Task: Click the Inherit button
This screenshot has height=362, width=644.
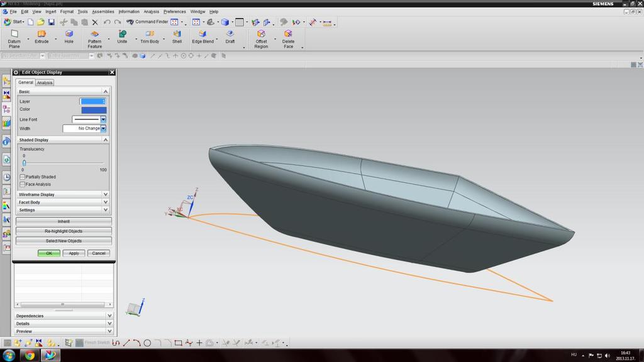Action: click(x=64, y=221)
